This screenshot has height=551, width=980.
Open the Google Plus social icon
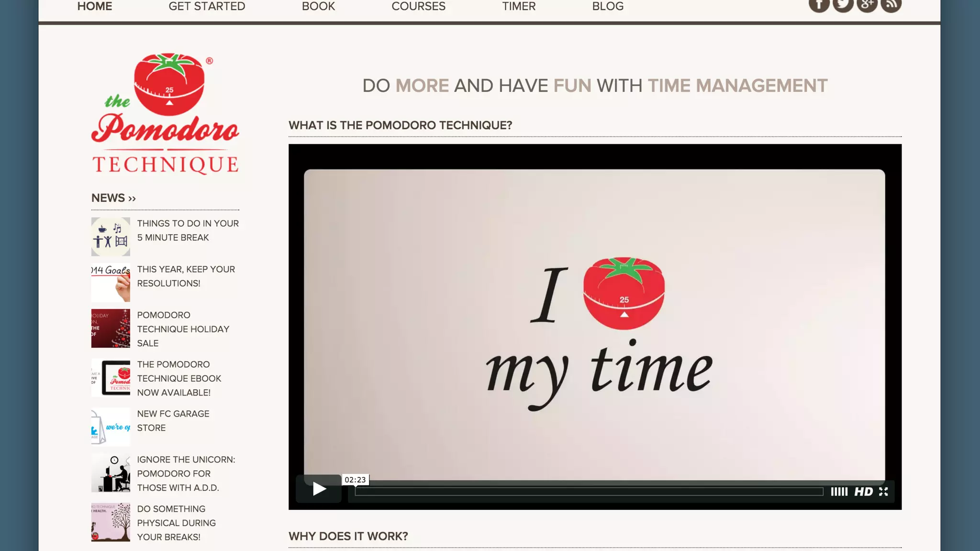coord(867,5)
